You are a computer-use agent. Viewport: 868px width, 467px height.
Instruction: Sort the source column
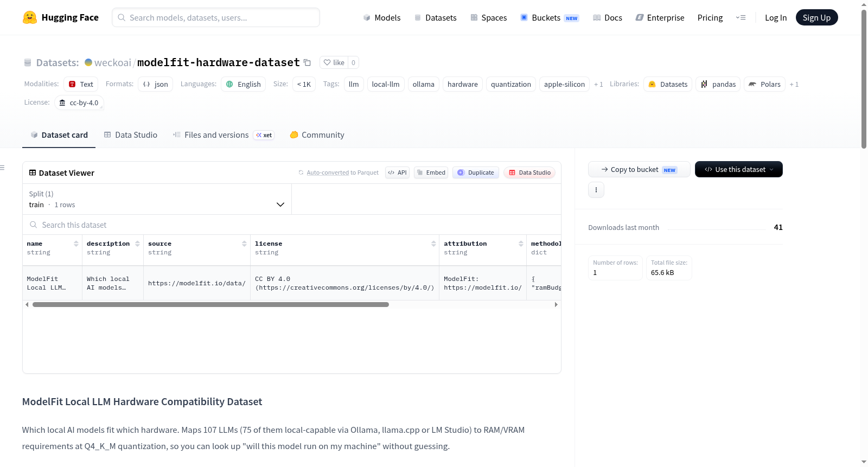pyautogui.click(x=244, y=244)
